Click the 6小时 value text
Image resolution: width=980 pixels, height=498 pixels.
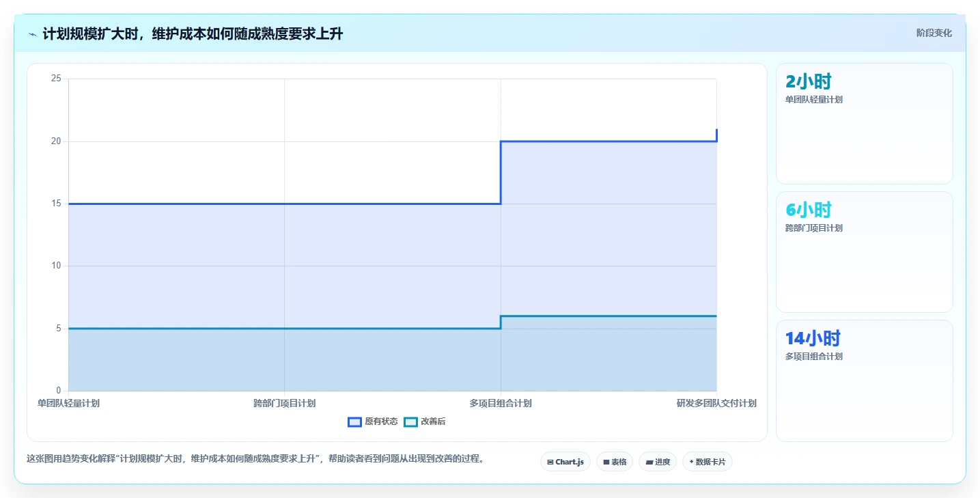pos(809,210)
